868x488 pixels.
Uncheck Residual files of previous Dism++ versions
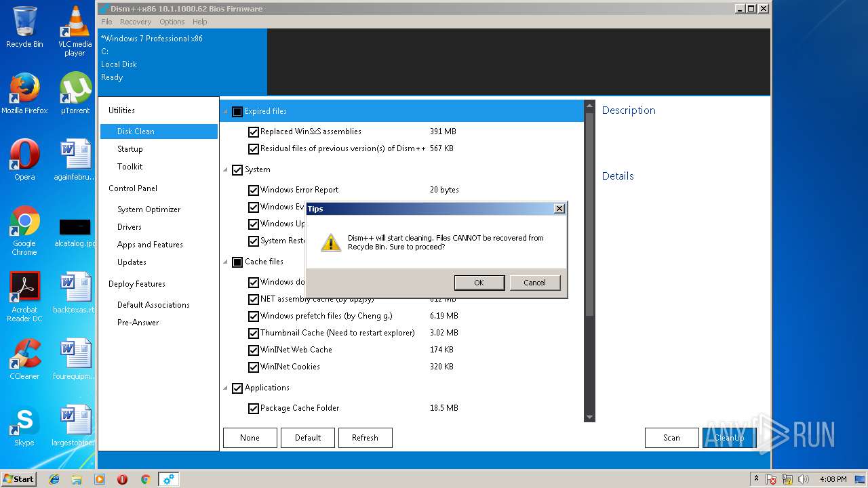click(254, 149)
